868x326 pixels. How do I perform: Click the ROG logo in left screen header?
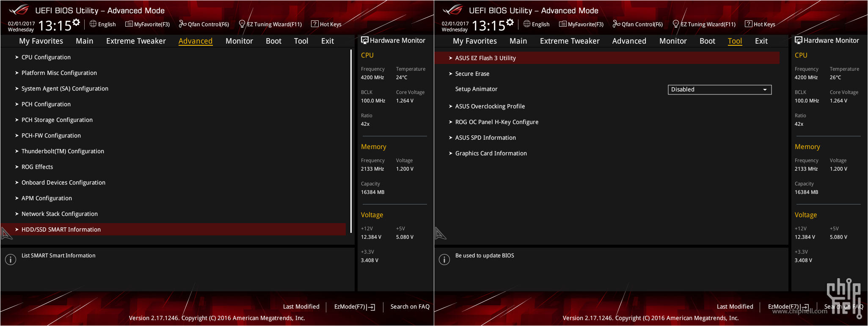click(19, 10)
